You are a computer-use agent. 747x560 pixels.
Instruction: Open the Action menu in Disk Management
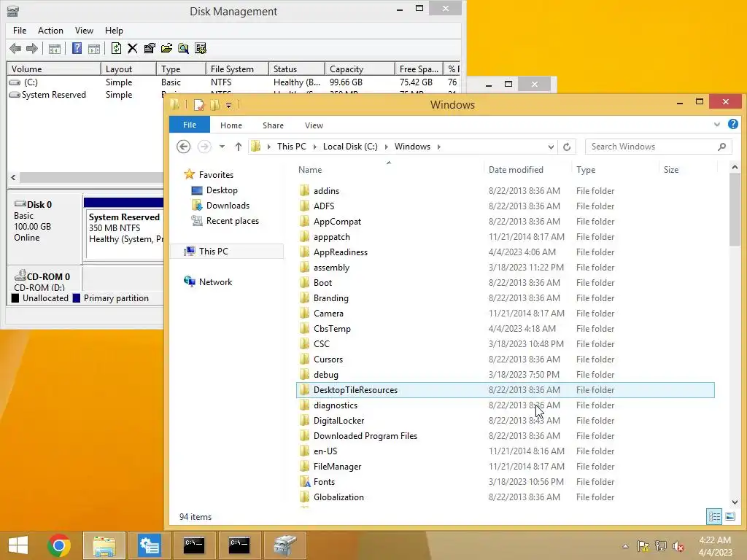pos(50,31)
